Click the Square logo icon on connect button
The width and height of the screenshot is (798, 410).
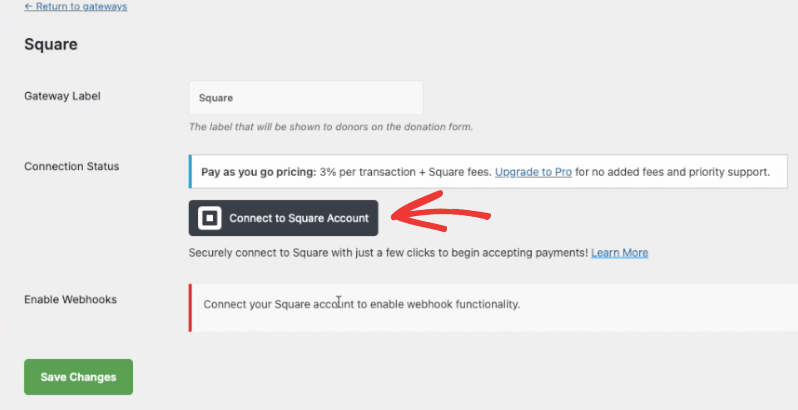pyautogui.click(x=209, y=218)
